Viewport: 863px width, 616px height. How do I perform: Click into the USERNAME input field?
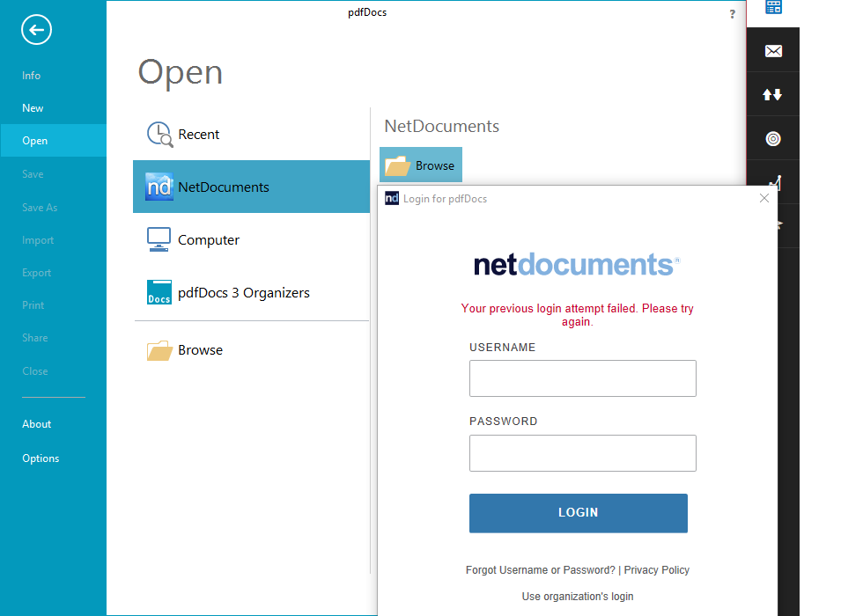[582, 378]
